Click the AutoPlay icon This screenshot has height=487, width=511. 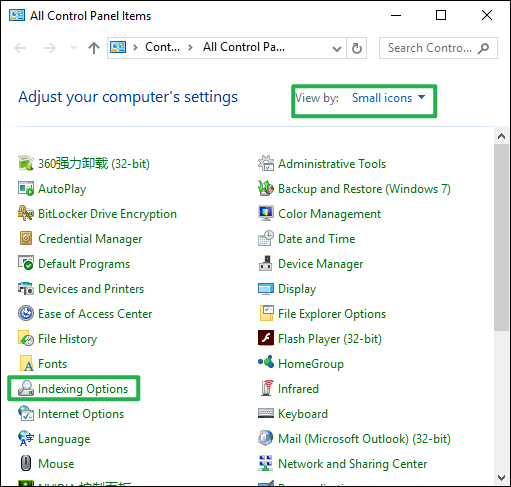26,189
